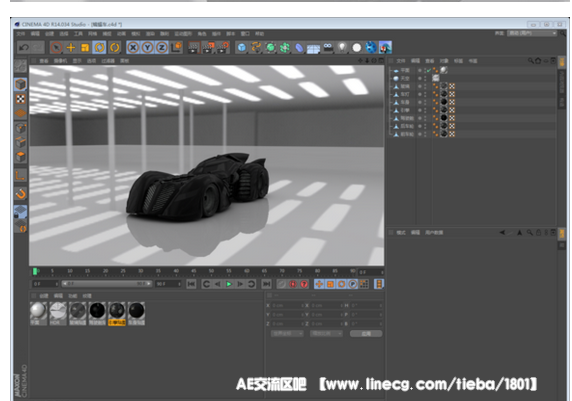Activate the Scale tool
Viewport: 572px width, 401px height.
[85, 48]
